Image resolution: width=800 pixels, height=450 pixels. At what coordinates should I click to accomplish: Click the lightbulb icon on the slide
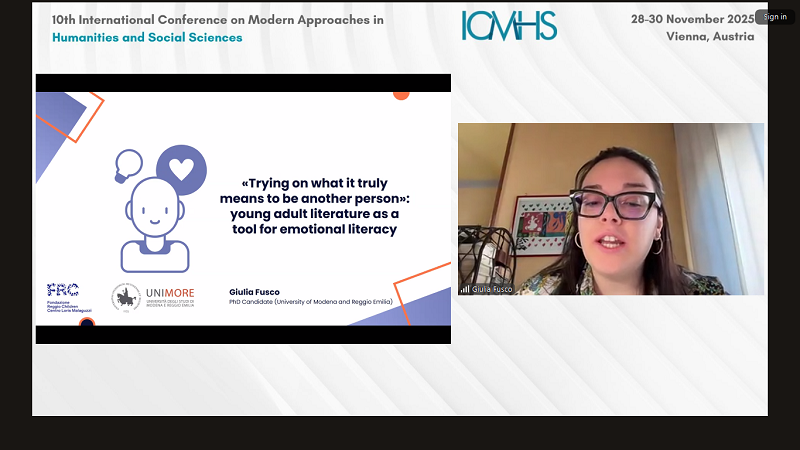click(129, 163)
